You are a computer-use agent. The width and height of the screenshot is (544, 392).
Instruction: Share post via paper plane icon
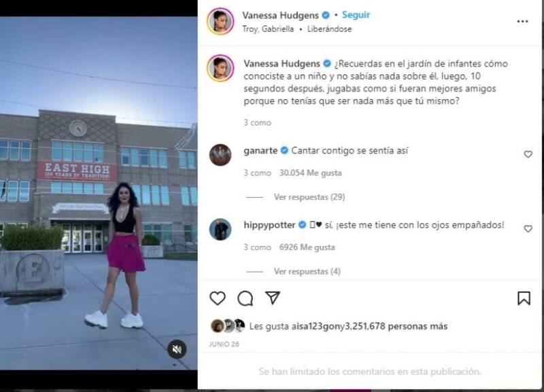(273, 298)
